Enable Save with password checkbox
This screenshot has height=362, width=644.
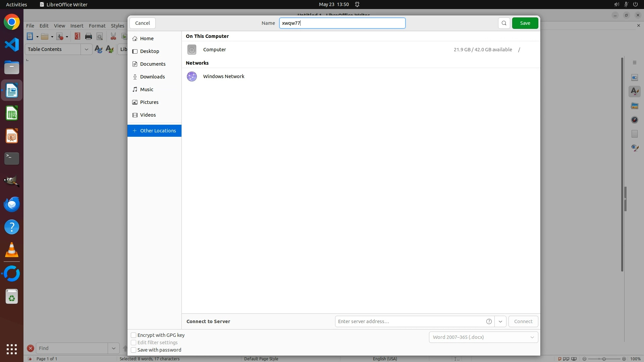(133, 350)
